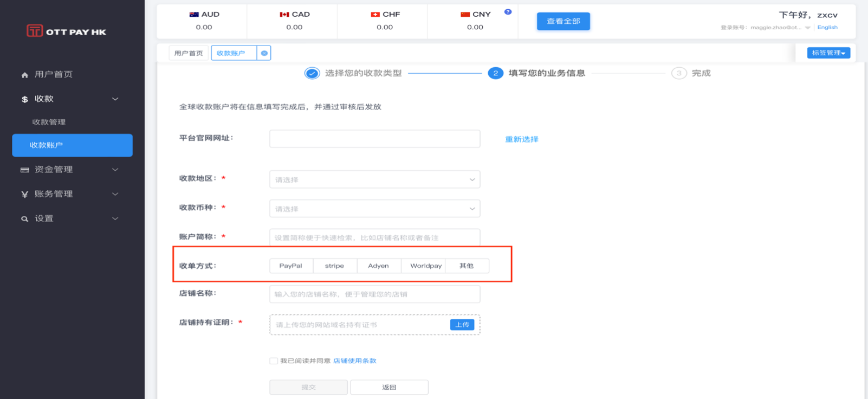Viewport: 868px width, 399px height.
Task: Collapse the 收款 sidebar chevron
Action: 115,99
